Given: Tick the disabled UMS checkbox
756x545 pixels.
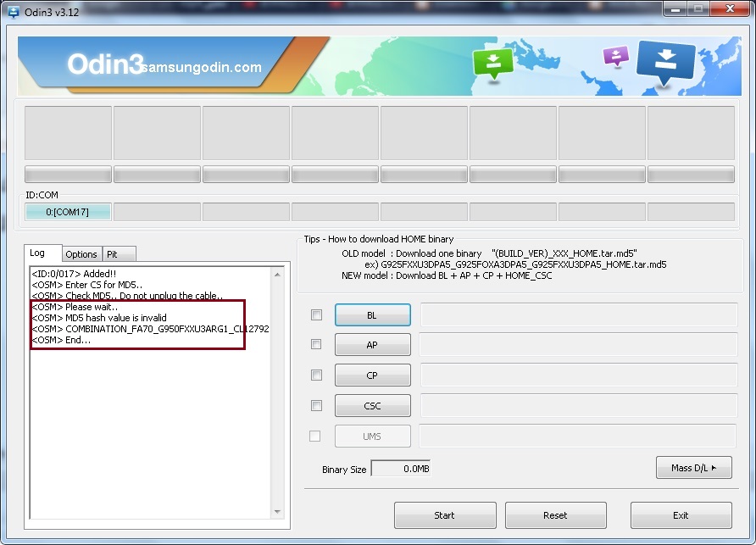Looking at the screenshot, I should [314, 436].
